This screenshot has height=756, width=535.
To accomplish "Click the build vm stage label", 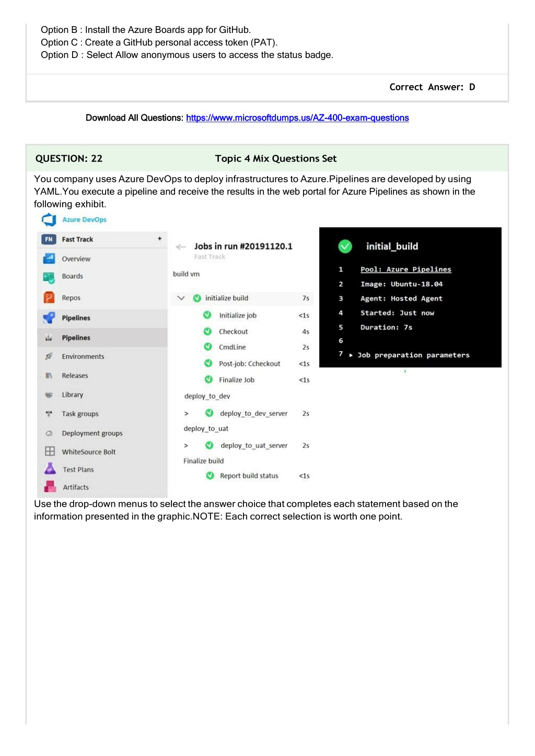I will coord(186,274).
